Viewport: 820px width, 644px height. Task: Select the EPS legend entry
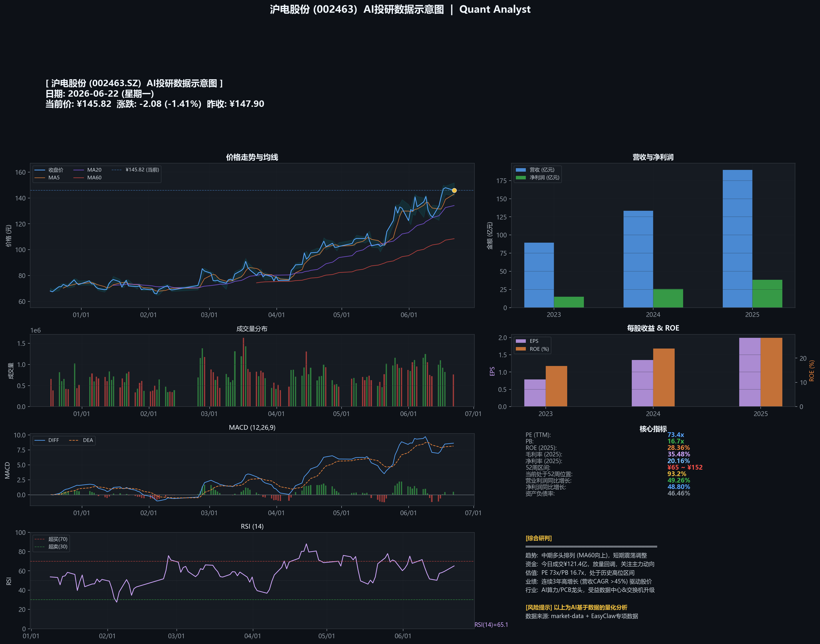tap(527, 341)
